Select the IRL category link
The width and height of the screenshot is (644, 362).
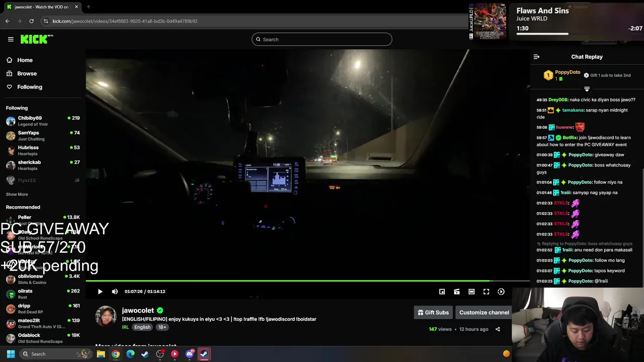(x=125, y=327)
